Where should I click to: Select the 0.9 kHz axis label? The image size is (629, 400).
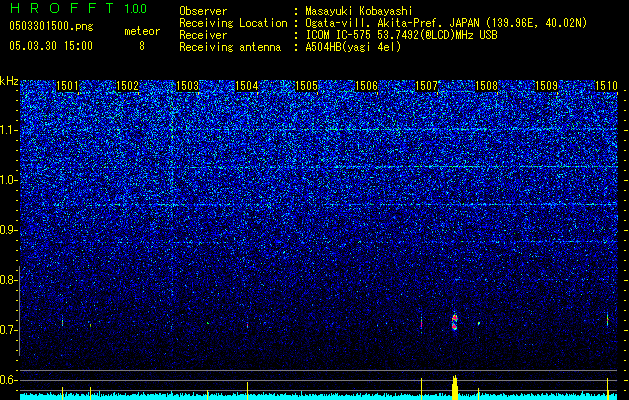(x=7, y=230)
